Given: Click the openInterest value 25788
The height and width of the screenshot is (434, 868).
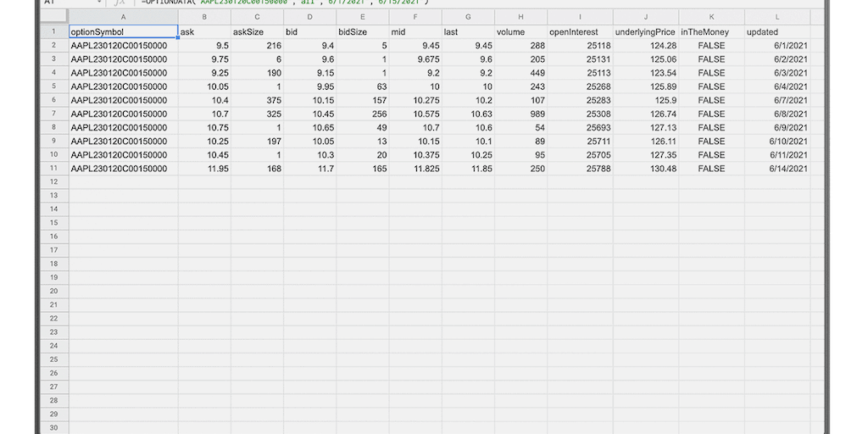Looking at the screenshot, I should pos(580,169).
